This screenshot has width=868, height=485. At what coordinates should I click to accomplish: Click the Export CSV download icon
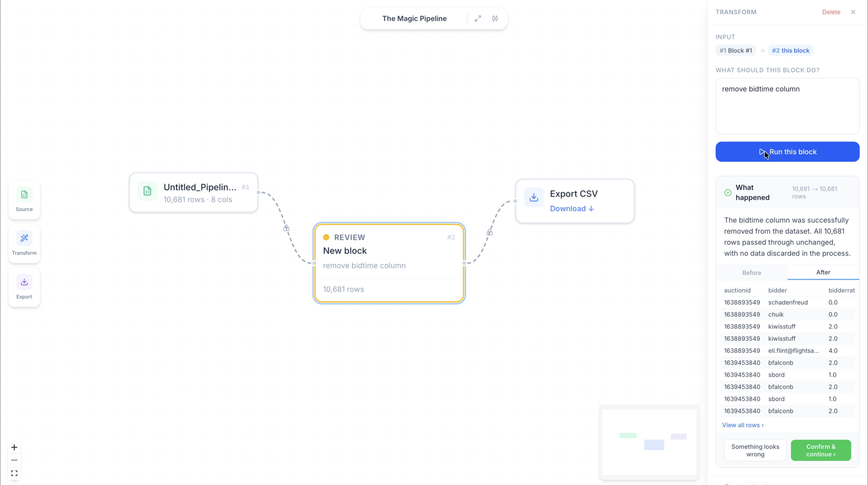pyautogui.click(x=533, y=197)
